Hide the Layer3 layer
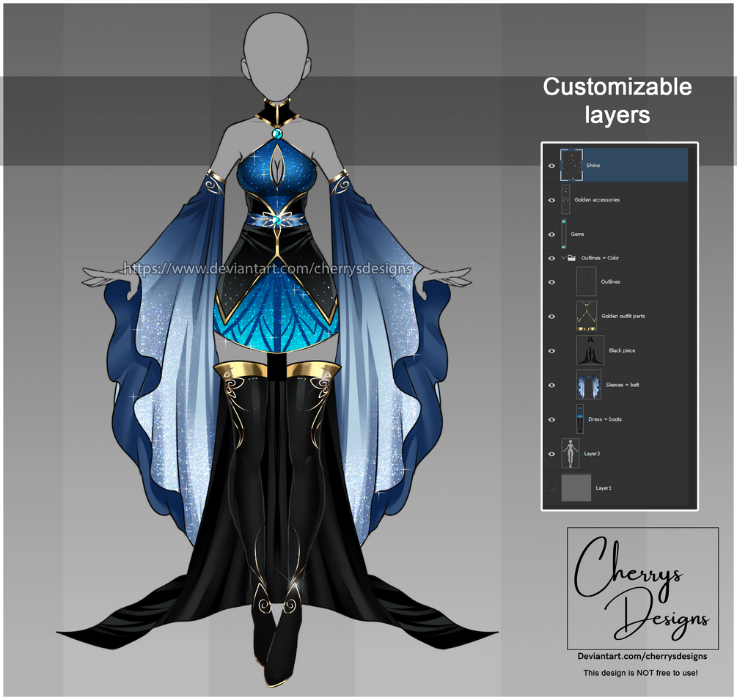This screenshot has width=737, height=700. point(551,454)
